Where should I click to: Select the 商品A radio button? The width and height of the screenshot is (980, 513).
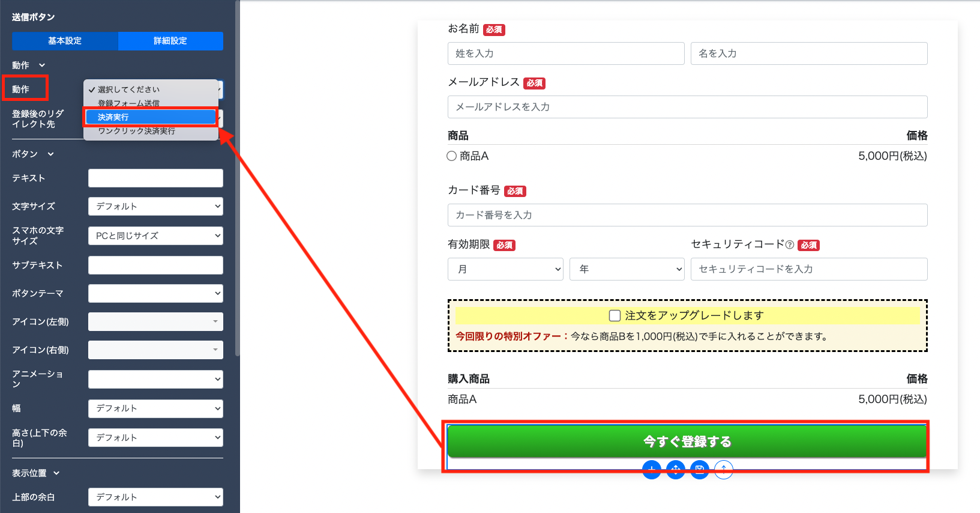point(452,156)
